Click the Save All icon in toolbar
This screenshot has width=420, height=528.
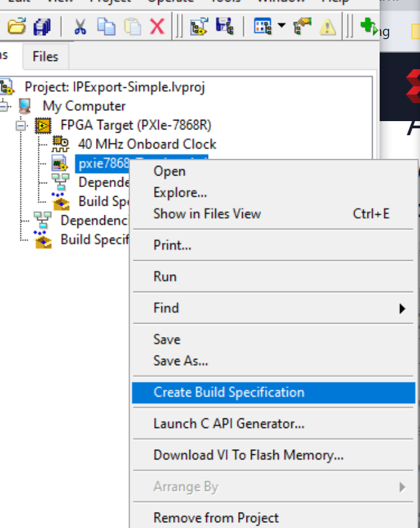coord(42,27)
